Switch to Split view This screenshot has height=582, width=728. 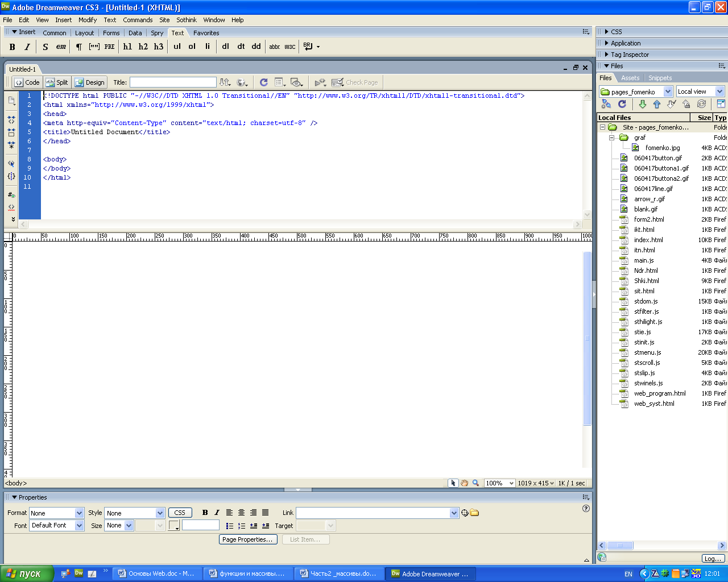(x=57, y=82)
